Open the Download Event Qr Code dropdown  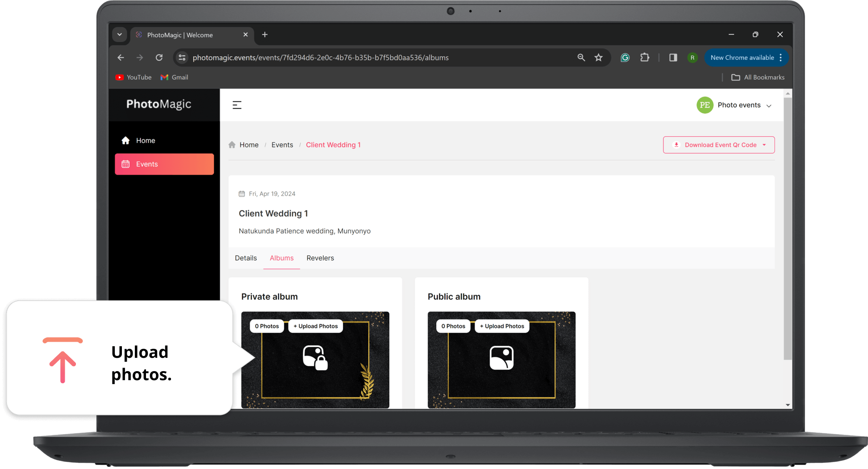[x=718, y=145]
